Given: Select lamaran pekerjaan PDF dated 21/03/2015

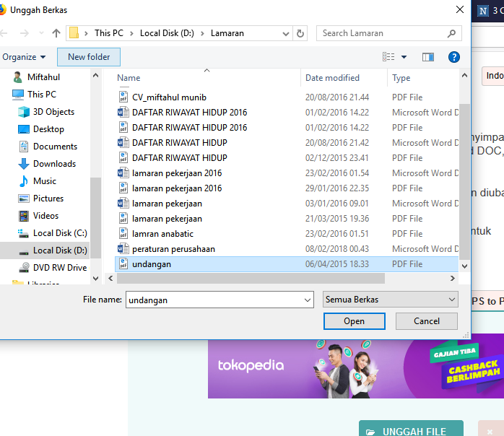Looking at the screenshot, I should [287, 219].
